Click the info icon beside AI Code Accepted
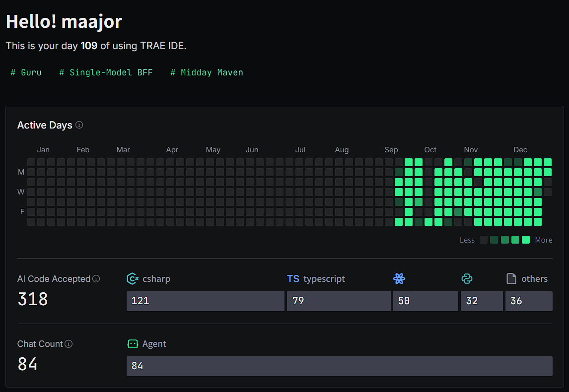The width and height of the screenshot is (569, 392). (x=96, y=279)
